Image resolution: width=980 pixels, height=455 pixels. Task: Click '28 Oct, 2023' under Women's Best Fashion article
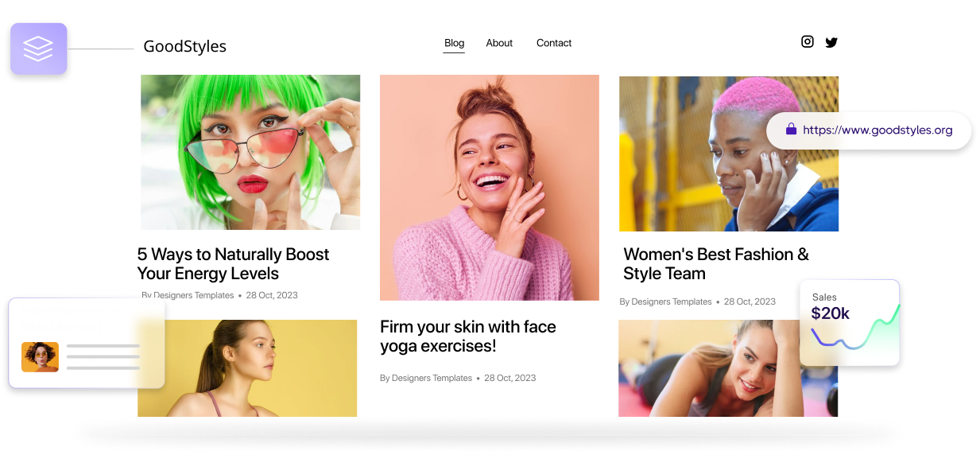750,301
